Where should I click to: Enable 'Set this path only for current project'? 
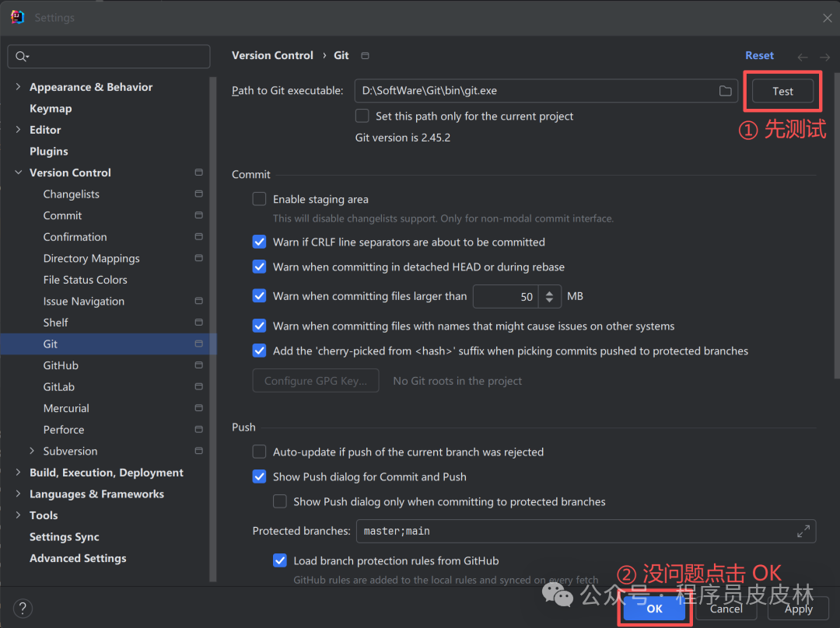tap(362, 116)
